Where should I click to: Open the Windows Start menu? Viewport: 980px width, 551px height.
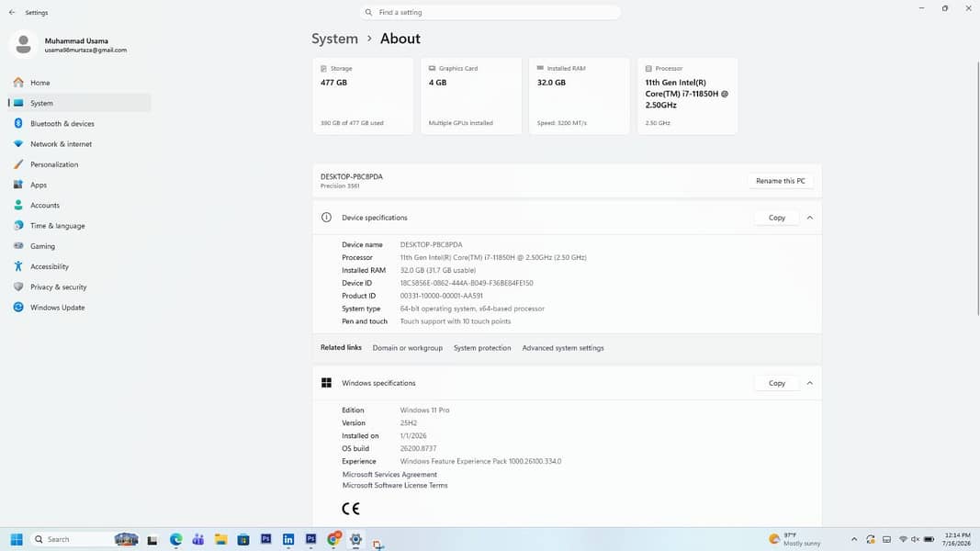pyautogui.click(x=17, y=539)
